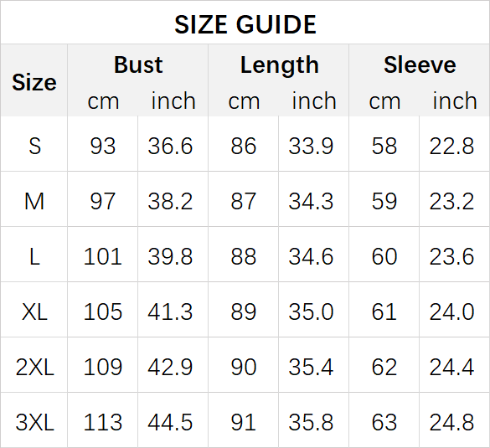Click the length 88 cm cell
490x448 pixels.
pos(244,256)
